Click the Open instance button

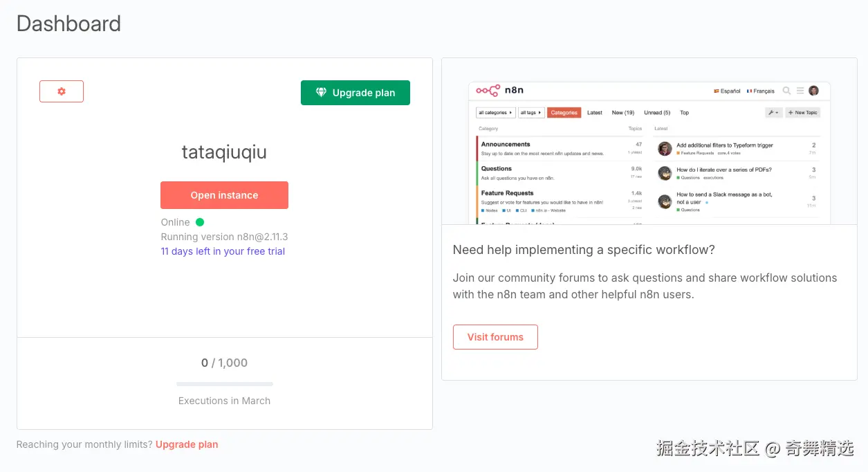pyautogui.click(x=224, y=195)
